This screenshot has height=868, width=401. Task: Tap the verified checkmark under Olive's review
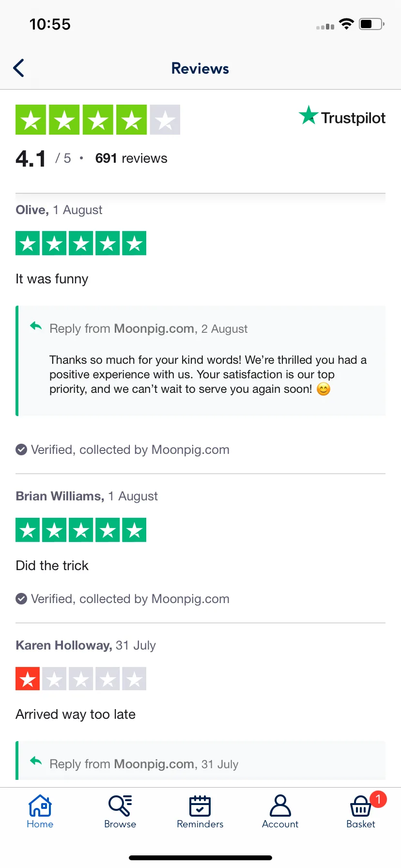coord(21,449)
